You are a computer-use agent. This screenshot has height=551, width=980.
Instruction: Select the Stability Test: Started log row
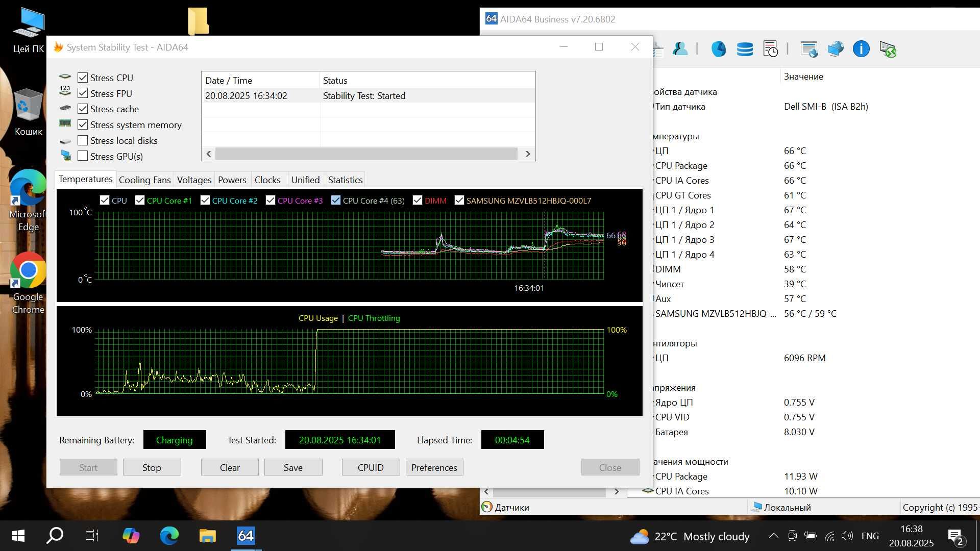[369, 95]
